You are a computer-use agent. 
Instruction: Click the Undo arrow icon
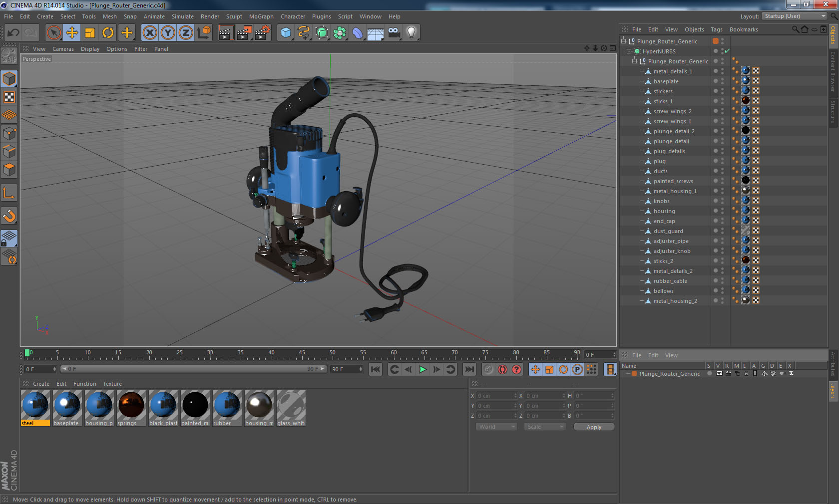tap(13, 33)
